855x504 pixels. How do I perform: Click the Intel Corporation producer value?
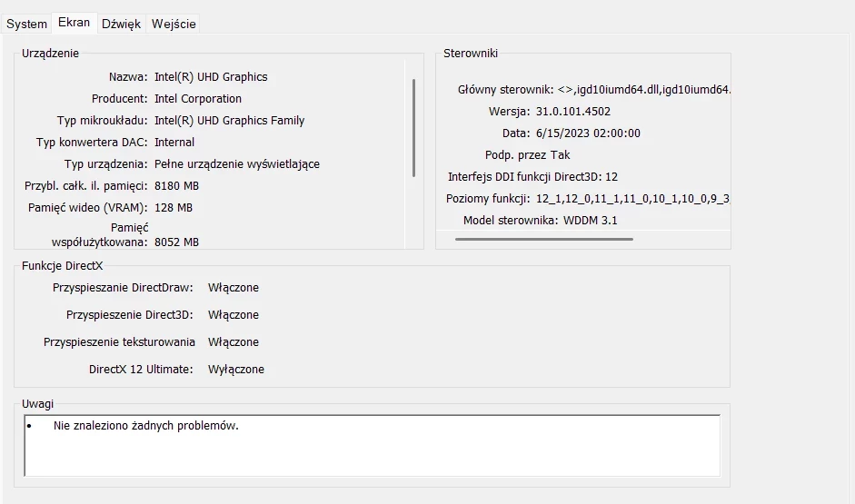[198, 99]
